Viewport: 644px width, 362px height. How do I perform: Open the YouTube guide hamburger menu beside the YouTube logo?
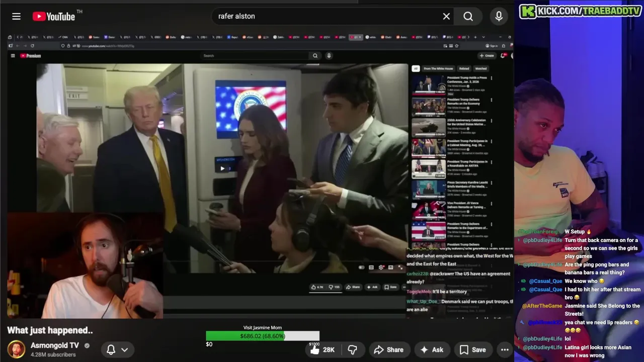pyautogui.click(x=16, y=17)
